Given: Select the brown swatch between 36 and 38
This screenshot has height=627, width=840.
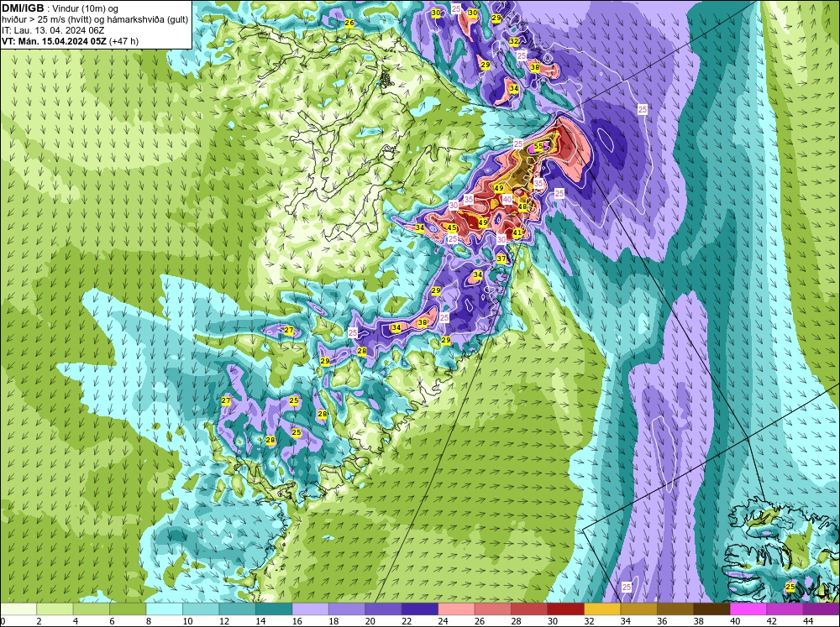Looking at the screenshot, I should 675,609.
